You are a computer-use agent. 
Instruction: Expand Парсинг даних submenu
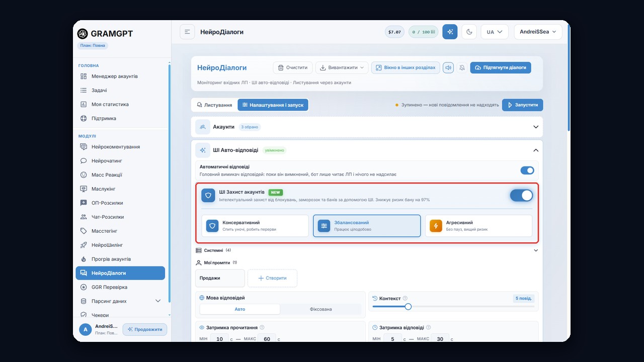pyautogui.click(x=121, y=301)
